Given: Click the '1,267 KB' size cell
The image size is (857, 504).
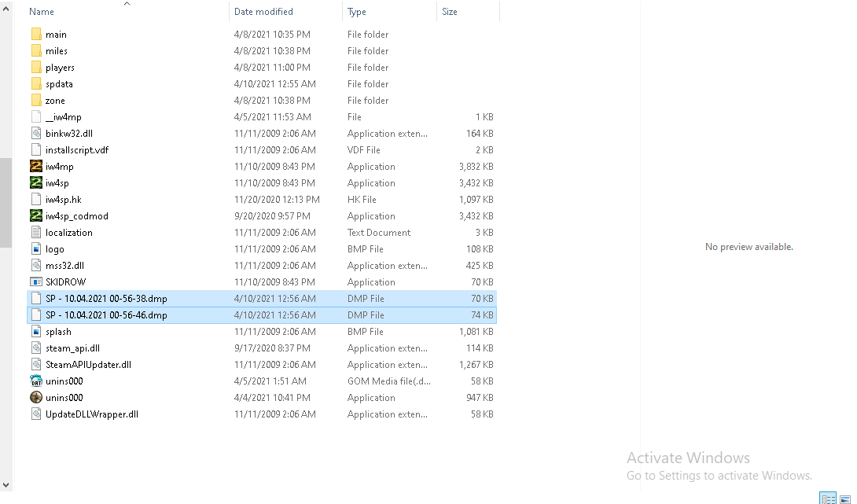Looking at the screenshot, I should [x=476, y=365].
